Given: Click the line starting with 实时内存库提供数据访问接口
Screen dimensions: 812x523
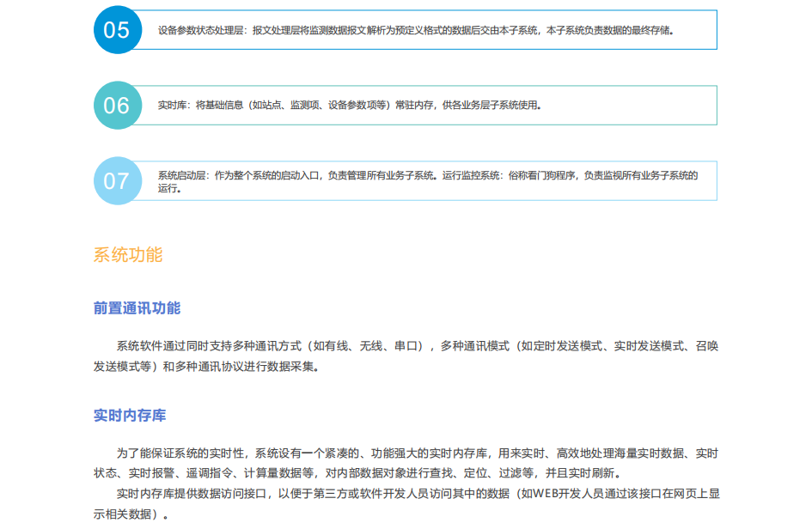Looking at the screenshot, I should [x=417, y=494].
